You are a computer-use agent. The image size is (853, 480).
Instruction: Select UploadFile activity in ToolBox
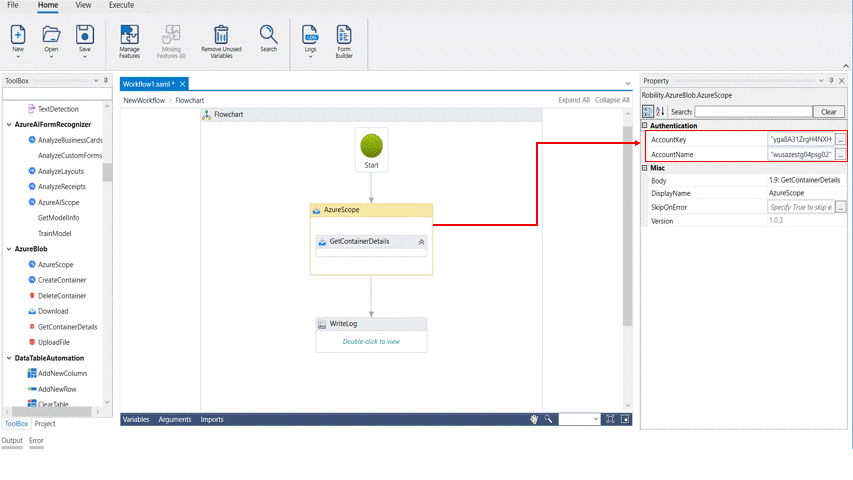coord(54,342)
